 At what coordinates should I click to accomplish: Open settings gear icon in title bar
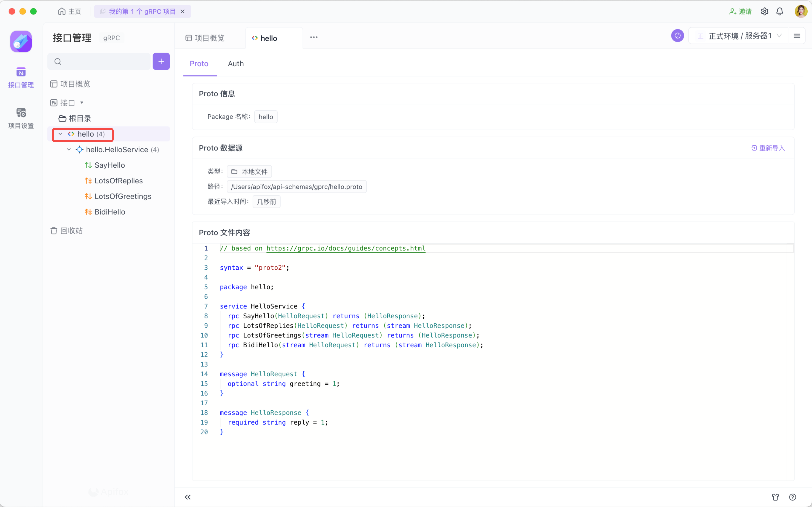click(764, 12)
